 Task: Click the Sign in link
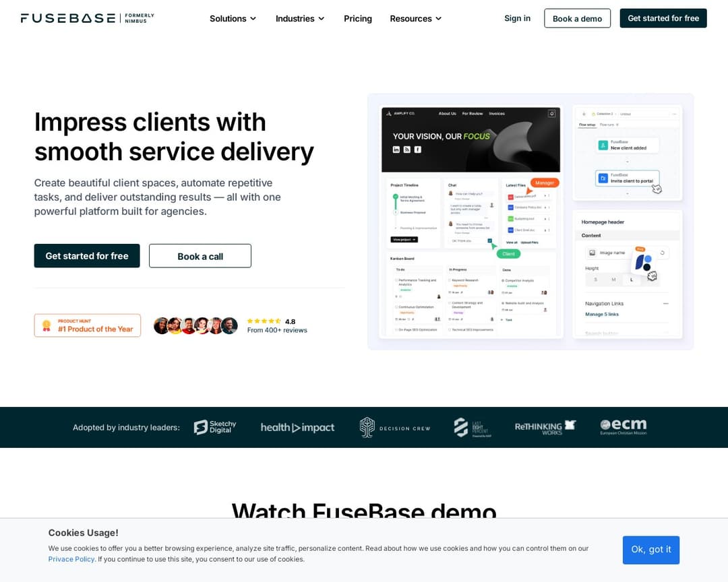pyautogui.click(x=517, y=18)
